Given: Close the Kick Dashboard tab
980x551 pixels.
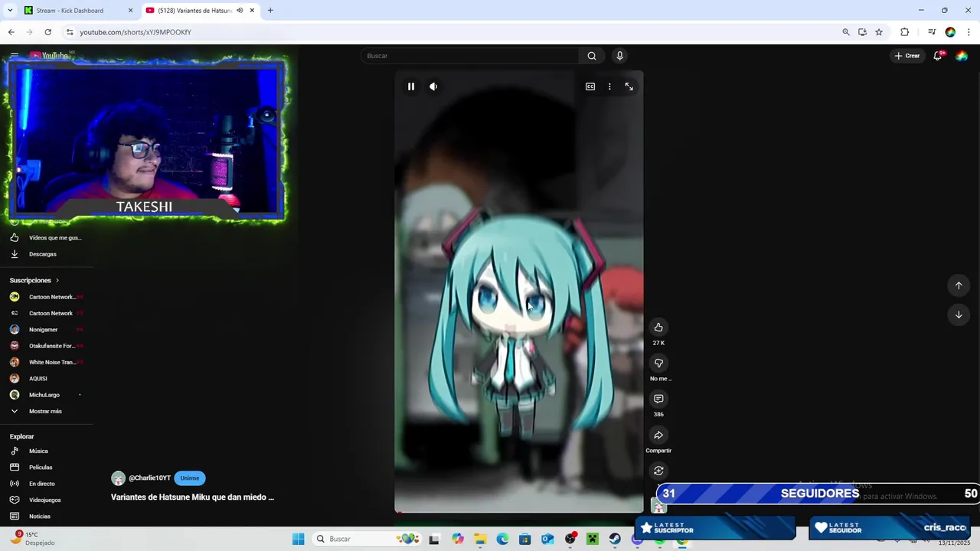Looking at the screenshot, I should [130, 11].
